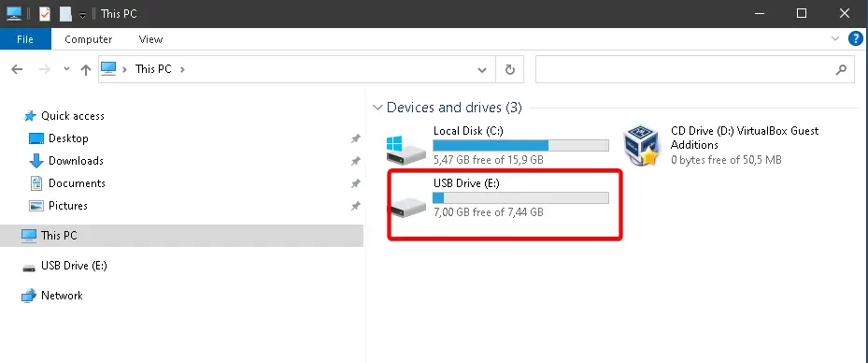This screenshot has height=363, width=868.
Task: Open the Customize Quick Access Toolbar dropdown
Action: pos(82,15)
